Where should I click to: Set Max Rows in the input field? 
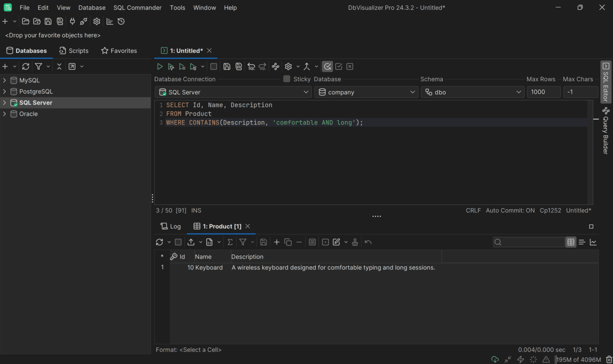click(544, 92)
